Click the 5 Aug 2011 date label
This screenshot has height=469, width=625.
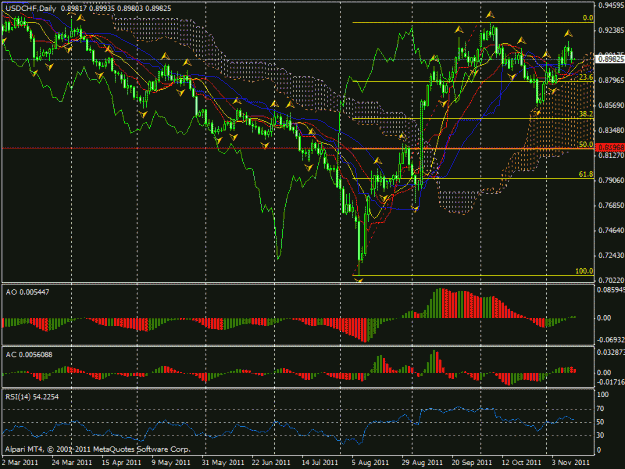(x=370, y=463)
